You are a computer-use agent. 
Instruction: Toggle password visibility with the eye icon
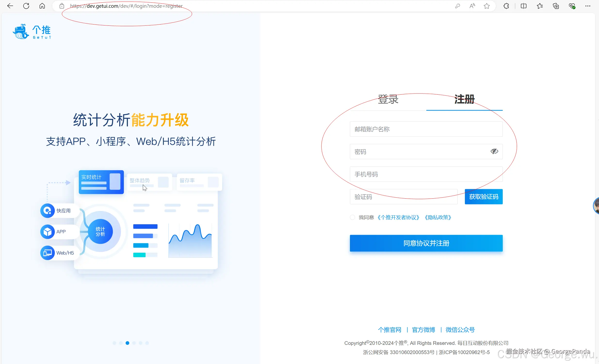click(494, 151)
